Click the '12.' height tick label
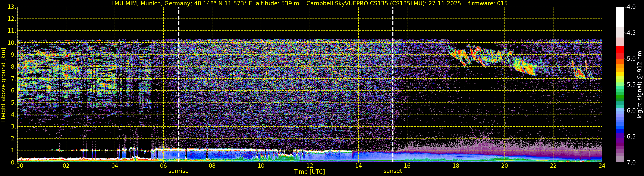 pyautogui.click(x=12, y=19)
